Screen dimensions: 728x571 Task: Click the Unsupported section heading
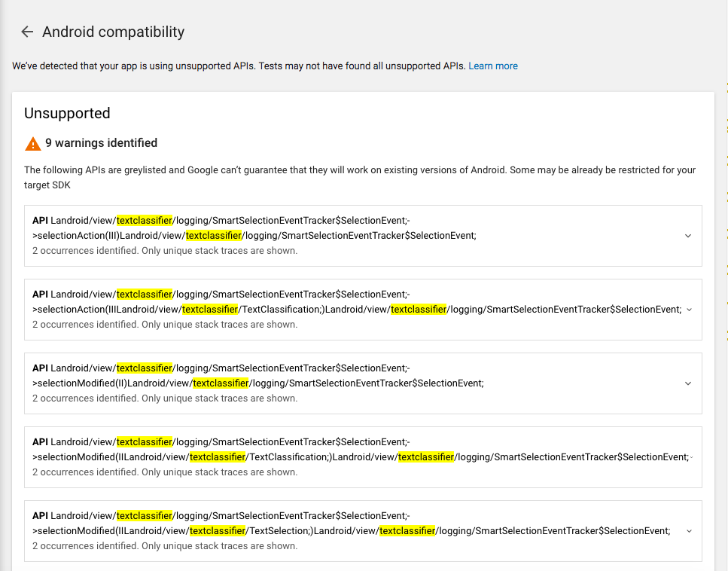(x=67, y=113)
